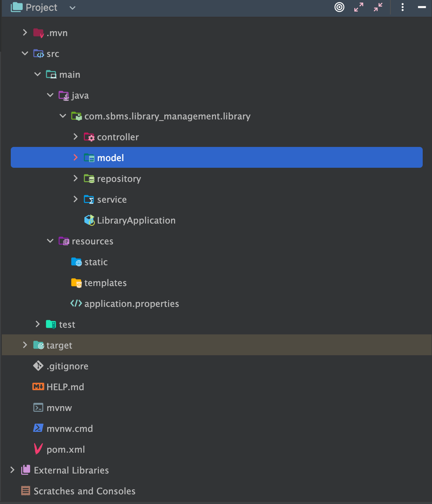The image size is (432, 504).
Task: Click the test folder icon
Action: 51,324
